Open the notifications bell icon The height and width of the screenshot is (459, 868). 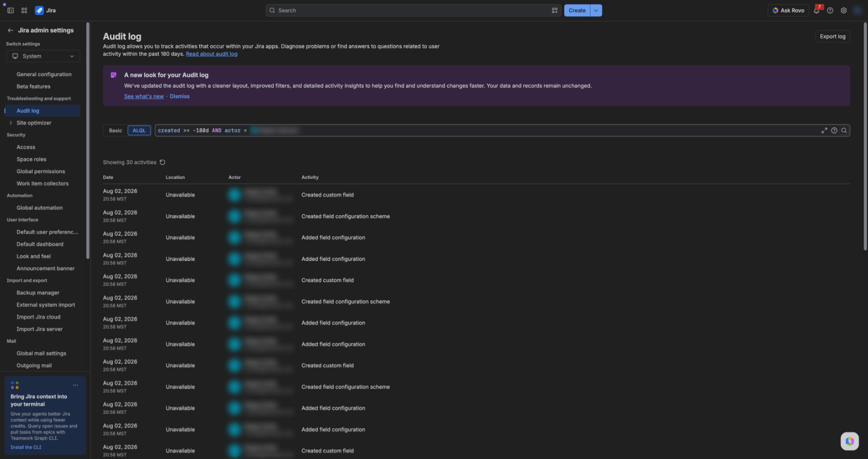(817, 10)
